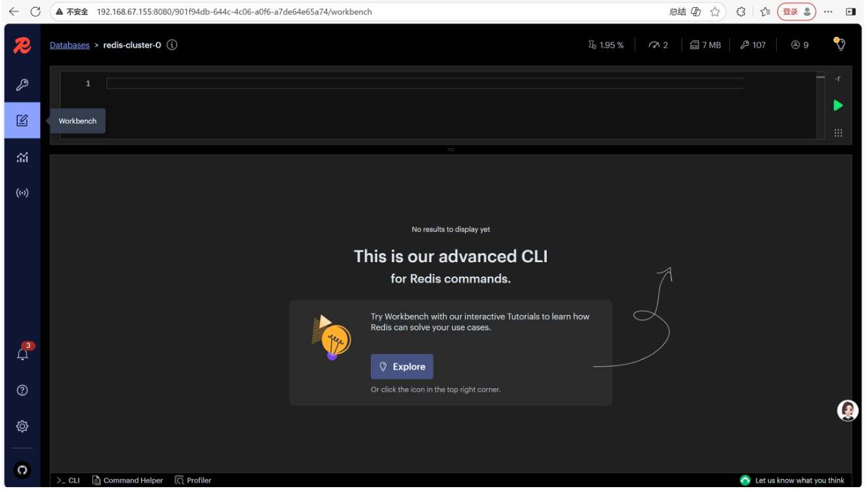Open the Command Helper panel
The width and height of the screenshot is (868, 493).
128,480
